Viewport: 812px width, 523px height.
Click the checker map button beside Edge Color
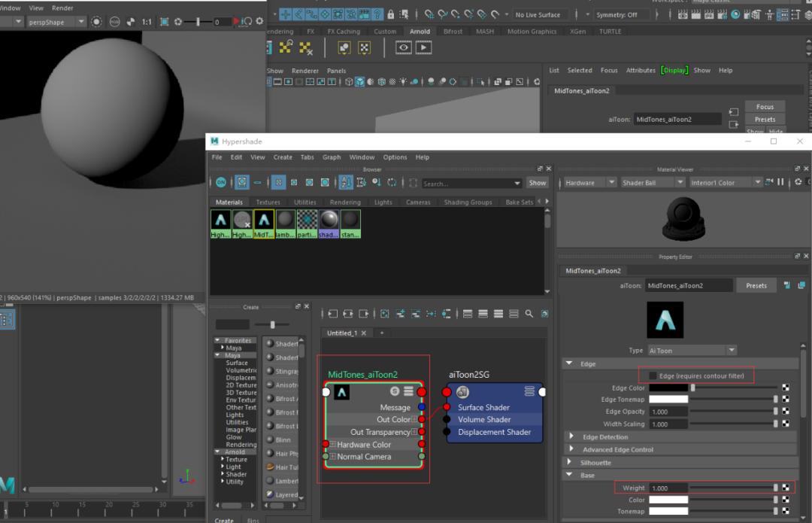786,388
